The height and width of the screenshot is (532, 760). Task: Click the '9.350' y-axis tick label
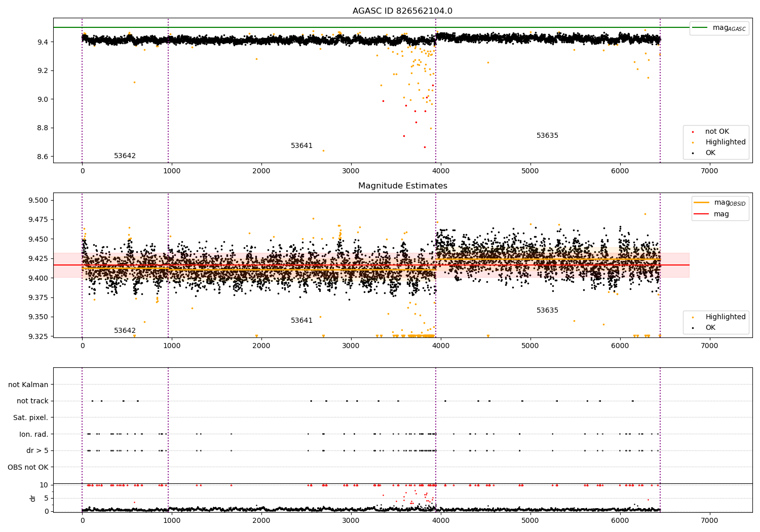pyautogui.click(x=39, y=317)
